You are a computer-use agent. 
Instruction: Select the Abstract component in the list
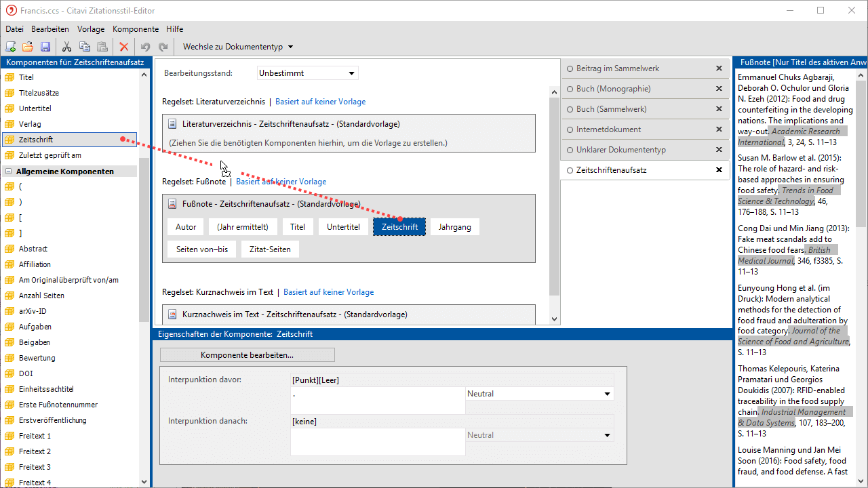point(33,249)
